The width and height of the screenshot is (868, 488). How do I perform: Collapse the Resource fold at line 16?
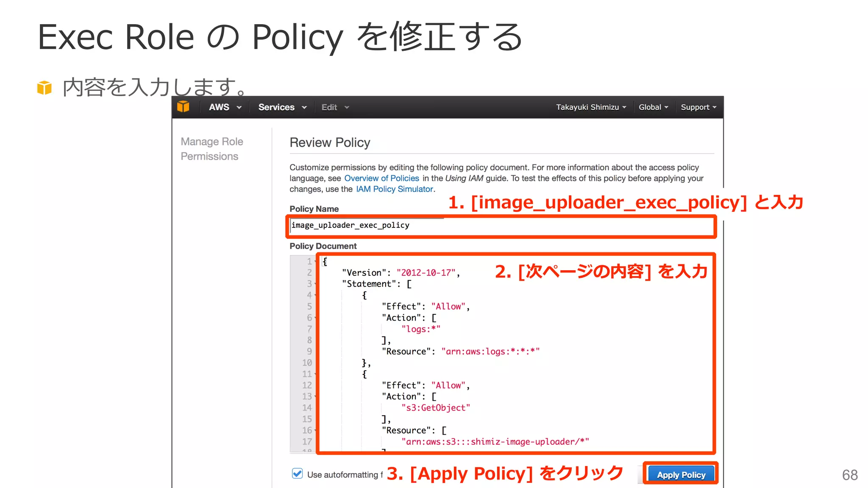(316, 430)
